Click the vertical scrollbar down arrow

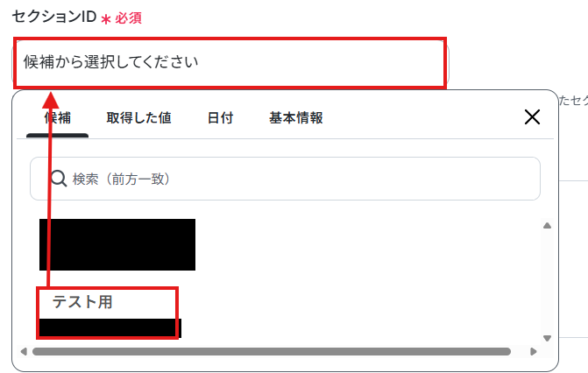pyautogui.click(x=547, y=338)
